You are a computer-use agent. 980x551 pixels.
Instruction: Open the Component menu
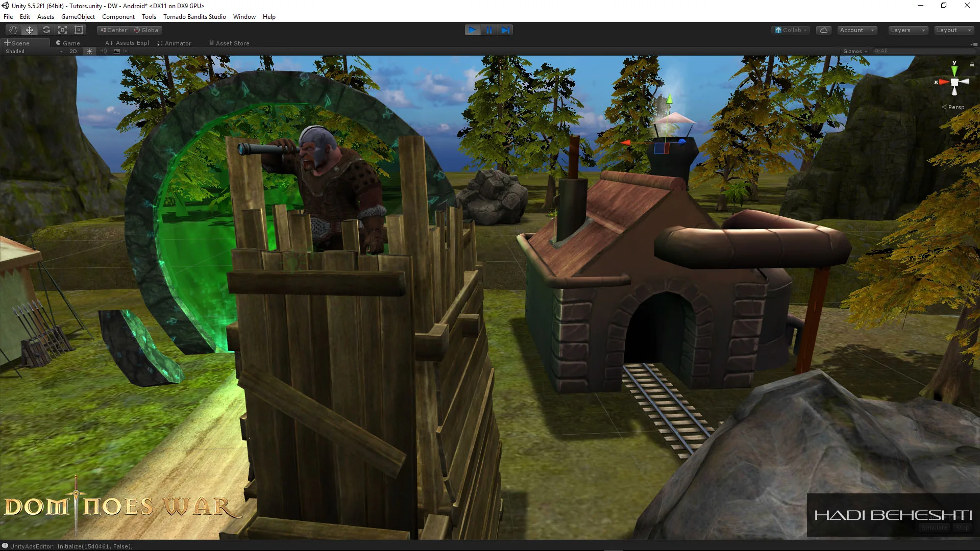[x=118, y=17]
